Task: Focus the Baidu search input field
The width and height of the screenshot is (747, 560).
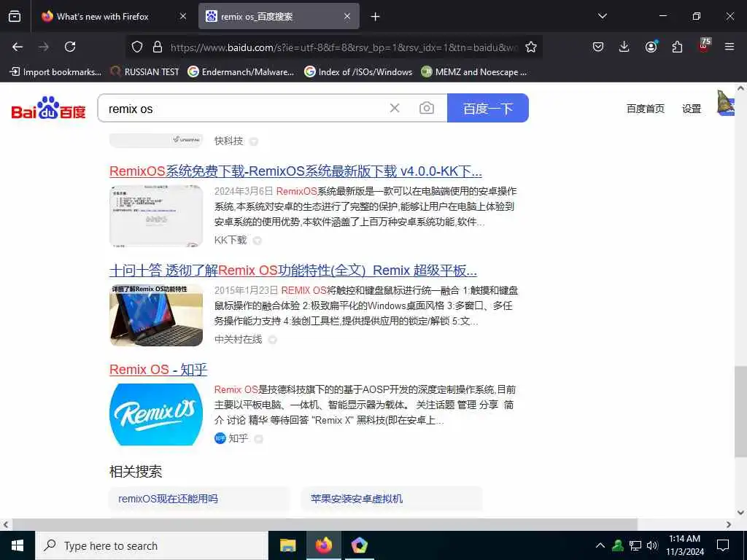Action: click(x=245, y=108)
